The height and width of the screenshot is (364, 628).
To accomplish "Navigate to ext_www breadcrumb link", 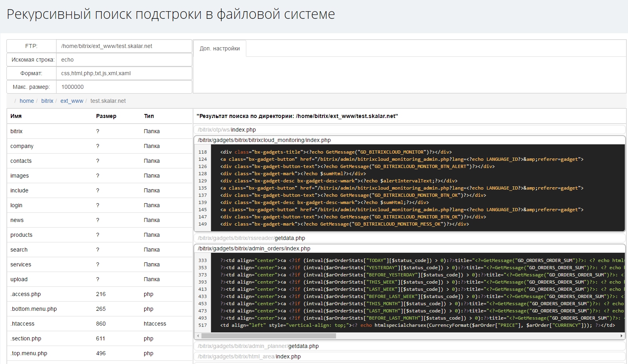I will click(72, 101).
